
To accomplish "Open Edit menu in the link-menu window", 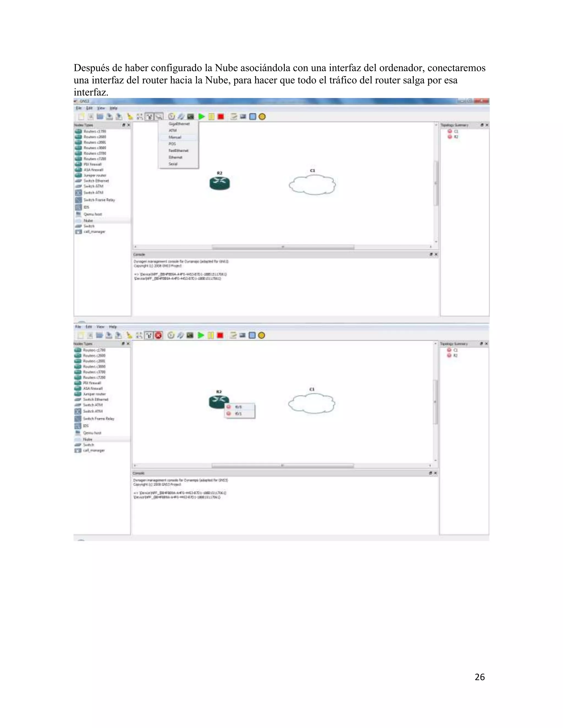I will click(x=89, y=108).
